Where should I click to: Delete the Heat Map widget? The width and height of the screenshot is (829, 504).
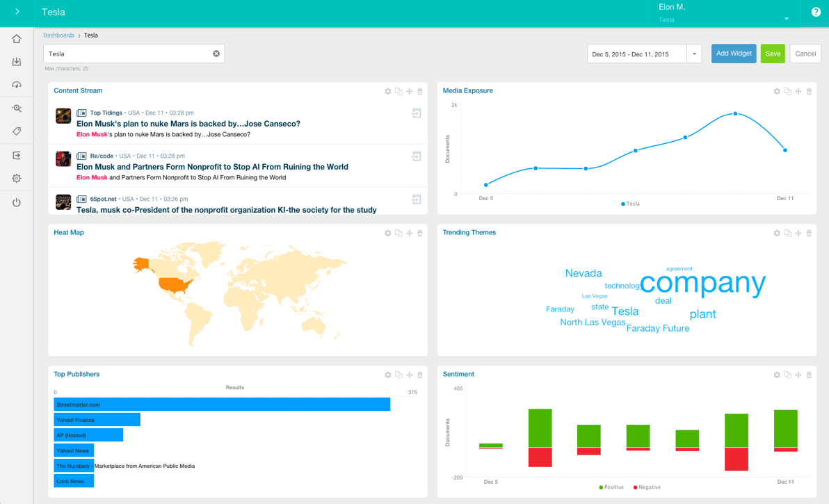pos(420,233)
